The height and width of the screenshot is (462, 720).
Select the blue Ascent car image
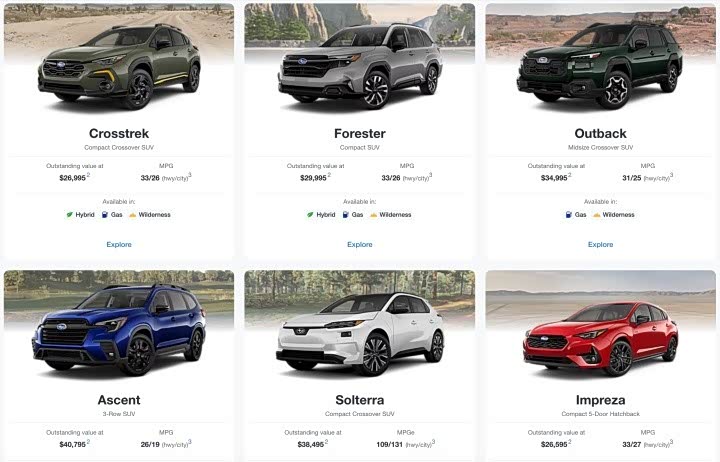(119, 329)
